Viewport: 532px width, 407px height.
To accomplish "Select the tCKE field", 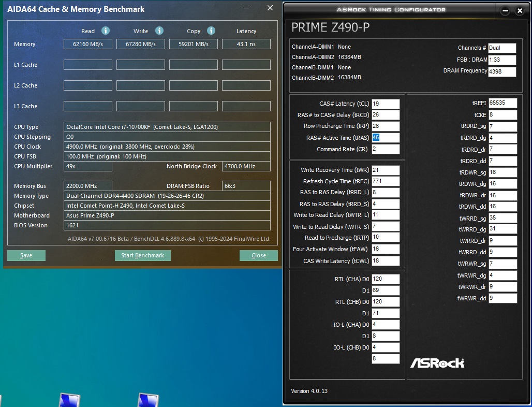I will pyautogui.click(x=503, y=115).
